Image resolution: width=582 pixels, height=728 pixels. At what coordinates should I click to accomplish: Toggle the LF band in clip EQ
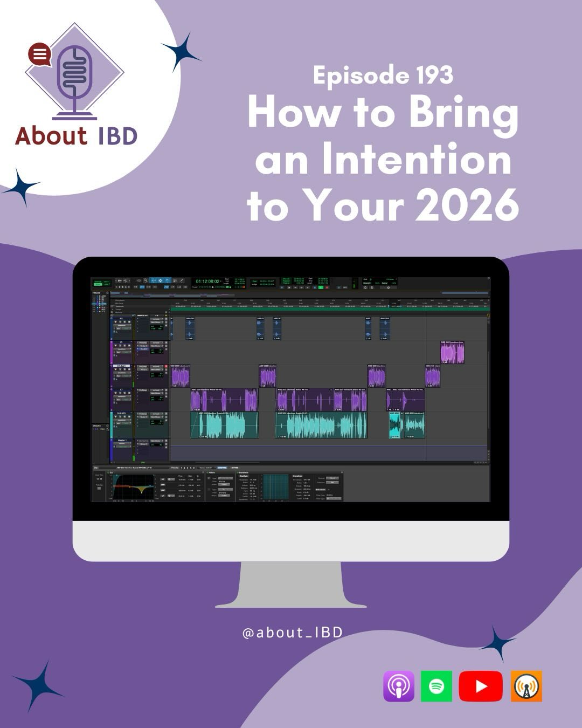163,496
